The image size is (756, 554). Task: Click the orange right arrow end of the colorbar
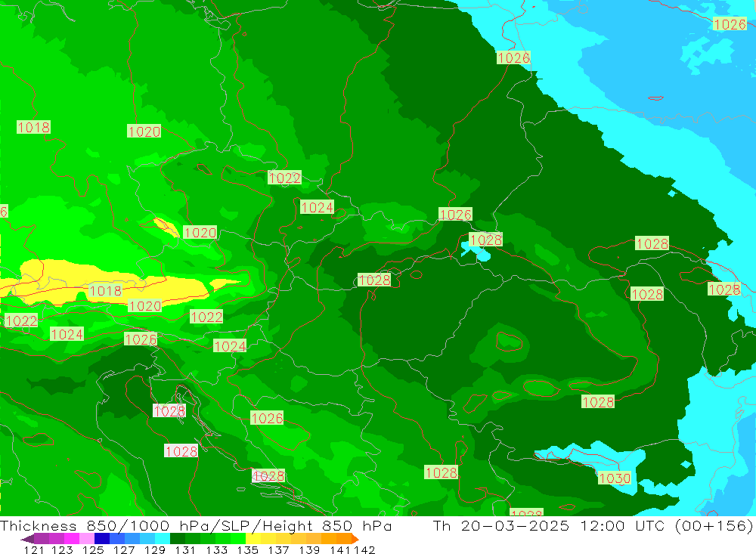pyautogui.click(x=355, y=539)
